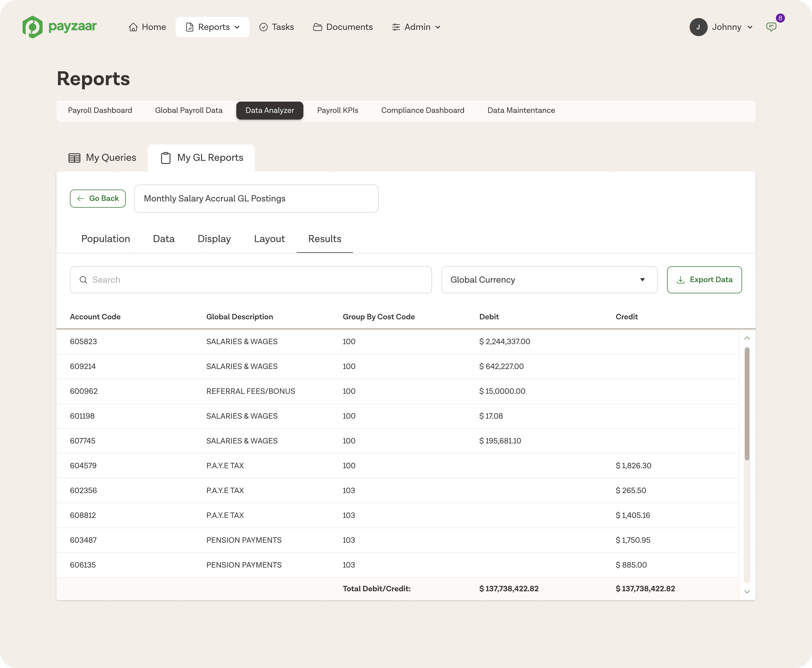Click the vertical scrollbar thumb
Screen dimensions: 812x668
[x=747, y=404]
